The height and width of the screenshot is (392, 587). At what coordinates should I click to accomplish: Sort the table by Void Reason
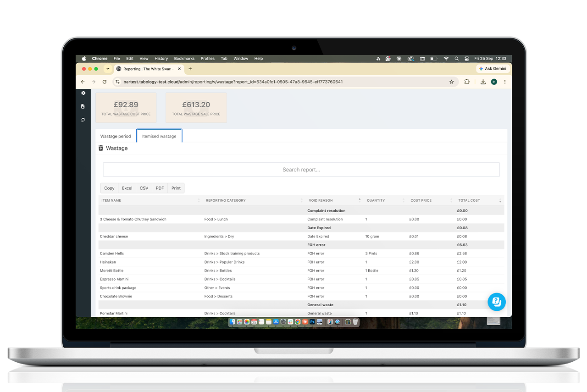click(334, 200)
